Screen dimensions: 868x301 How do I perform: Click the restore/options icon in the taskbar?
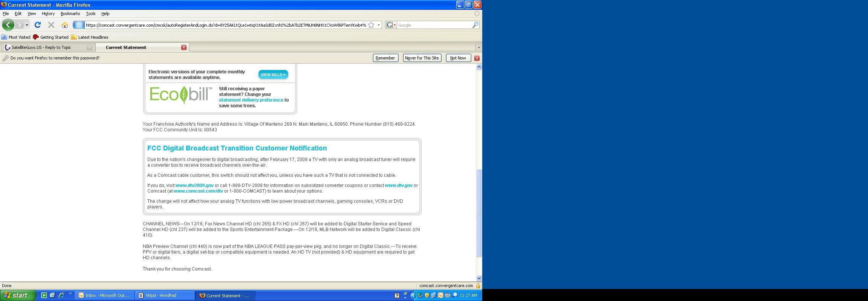(x=405, y=294)
